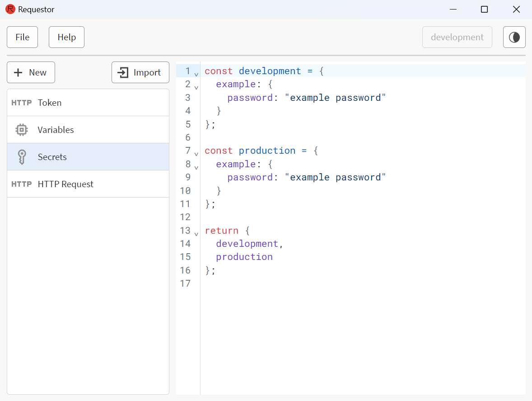The image size is (532, 401).
Task: Fold the production const block on line 7
Action: [196, 153]
